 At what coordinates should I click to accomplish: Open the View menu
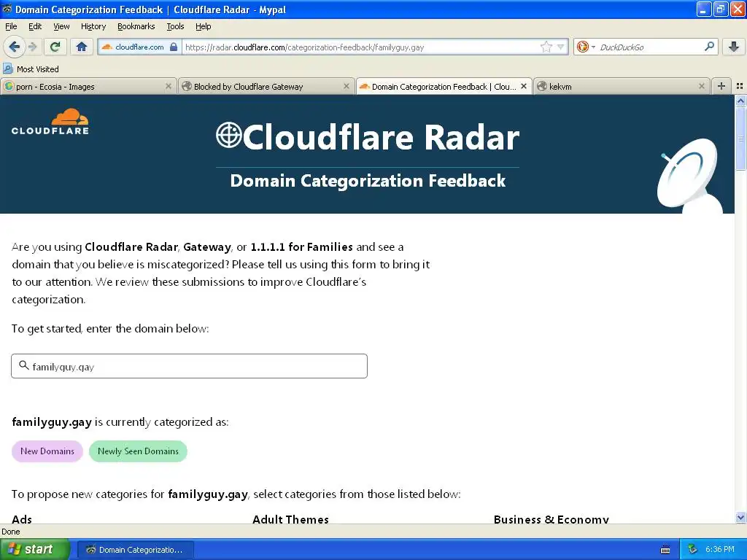(x=61, y=26)
